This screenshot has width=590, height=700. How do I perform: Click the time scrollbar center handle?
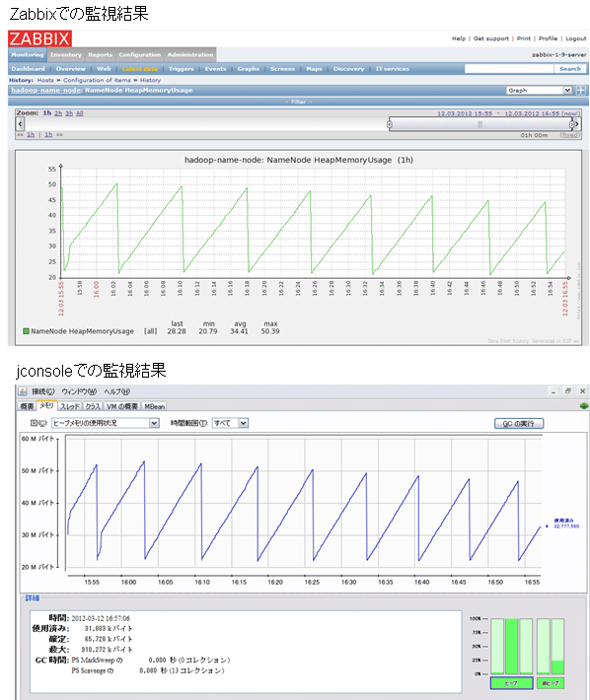coord(480,124)
